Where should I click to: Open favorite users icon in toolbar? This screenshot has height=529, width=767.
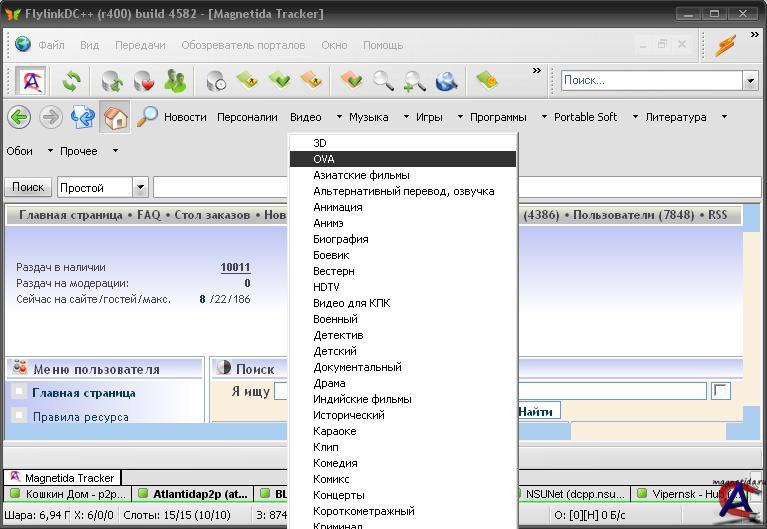point(175,81)
